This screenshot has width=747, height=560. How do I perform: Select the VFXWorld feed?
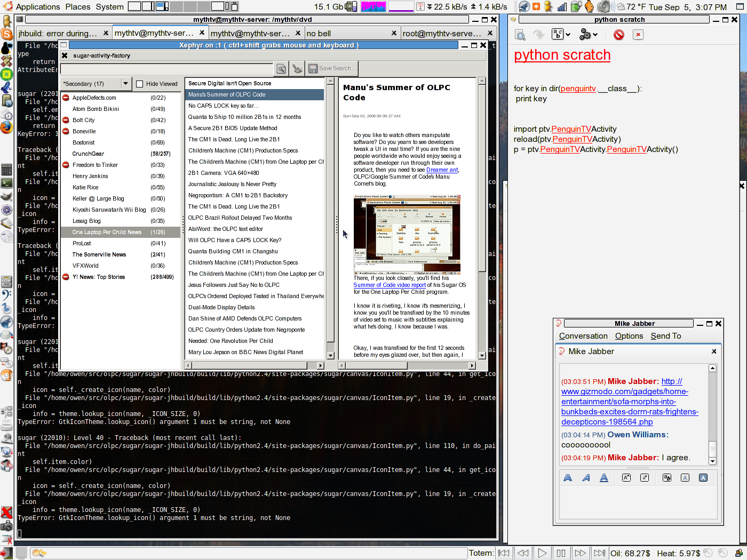(x=121, y=266)
